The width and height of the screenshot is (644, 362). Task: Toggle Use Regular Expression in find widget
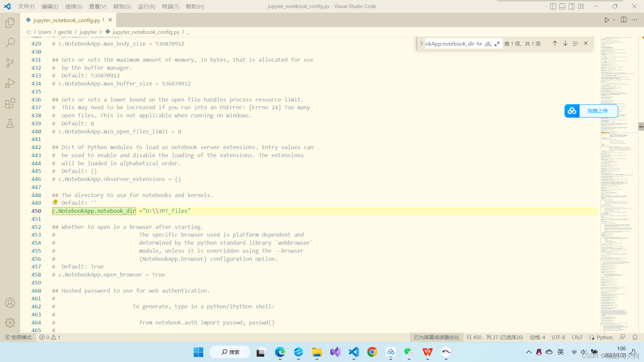497,44
